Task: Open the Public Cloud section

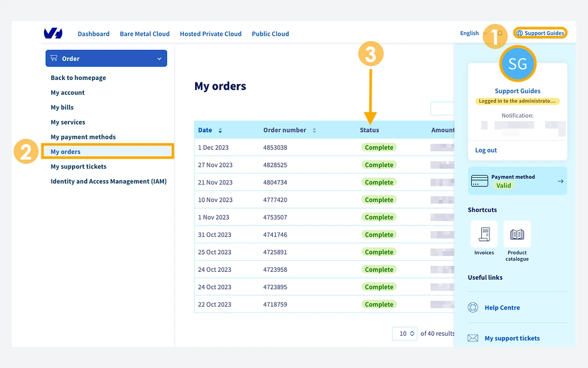Action: [270, 34]
